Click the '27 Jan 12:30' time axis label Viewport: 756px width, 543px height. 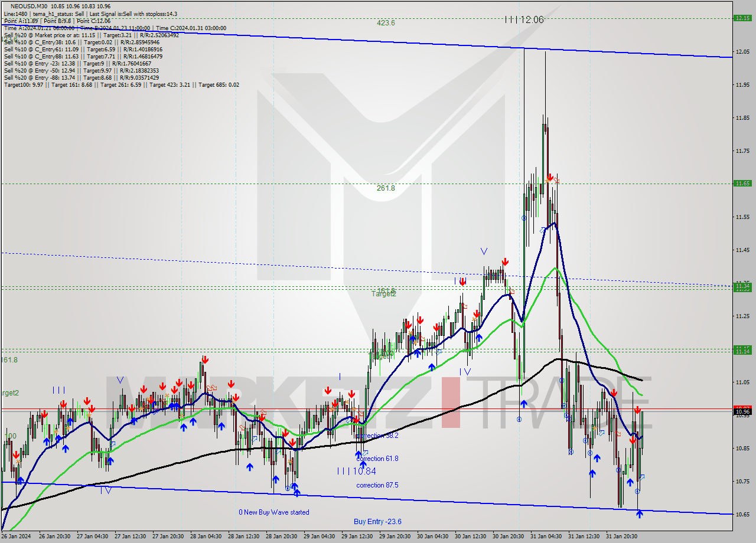[x=131, y=537]
